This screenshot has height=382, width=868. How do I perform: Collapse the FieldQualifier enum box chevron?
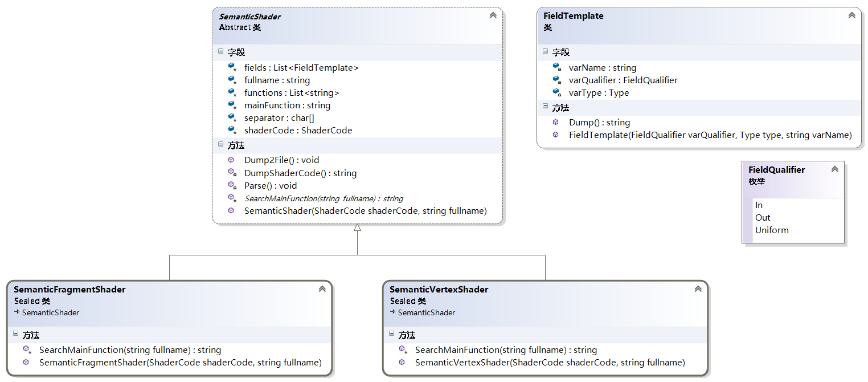[834, 169]
